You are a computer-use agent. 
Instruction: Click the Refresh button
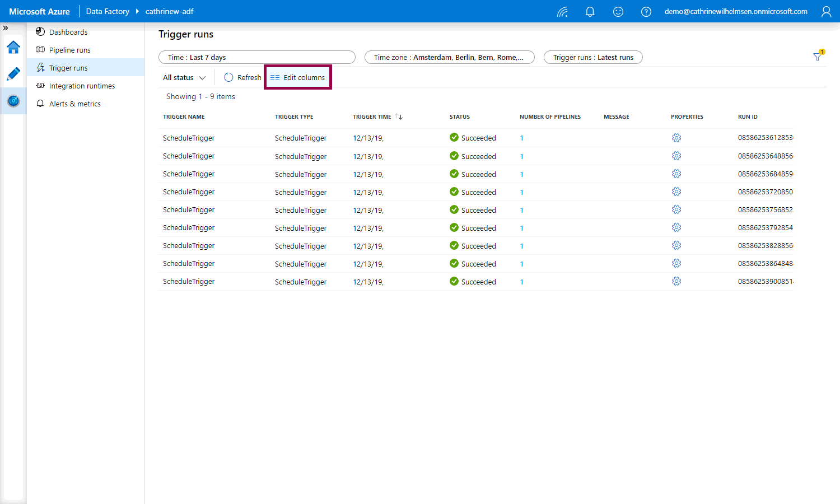point(242,78)
